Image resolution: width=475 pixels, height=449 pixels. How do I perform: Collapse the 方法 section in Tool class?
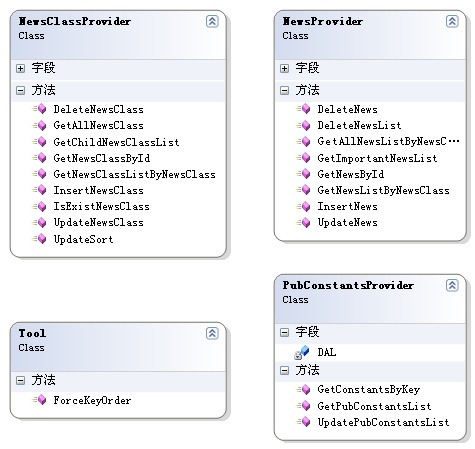click(x=20, y=380)
